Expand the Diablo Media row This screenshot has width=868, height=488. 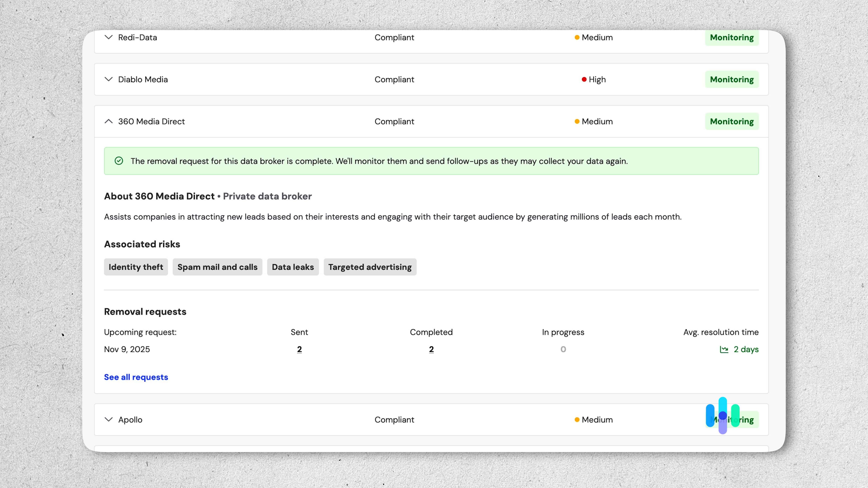108,80
